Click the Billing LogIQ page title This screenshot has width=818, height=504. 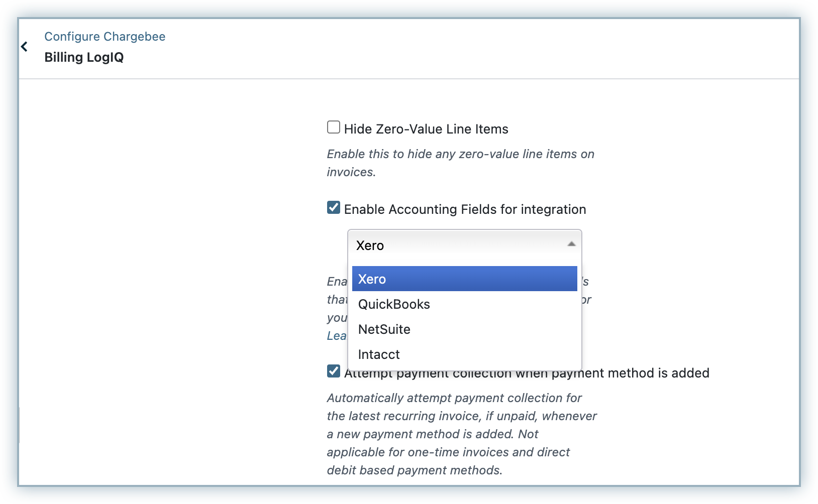[x=84, y=57]
